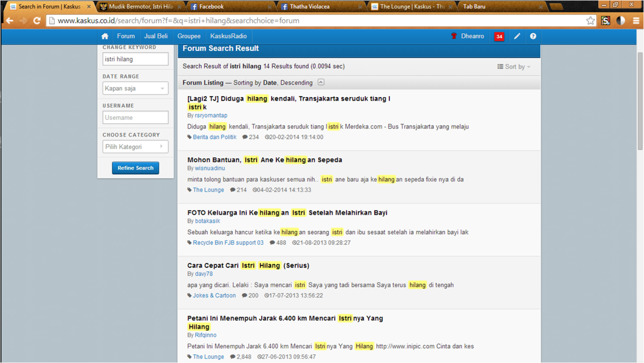Open thread FOTO Keluarga Ini Kehilangan Istri
Screen dimensions: 644x363
pos(287,213)
